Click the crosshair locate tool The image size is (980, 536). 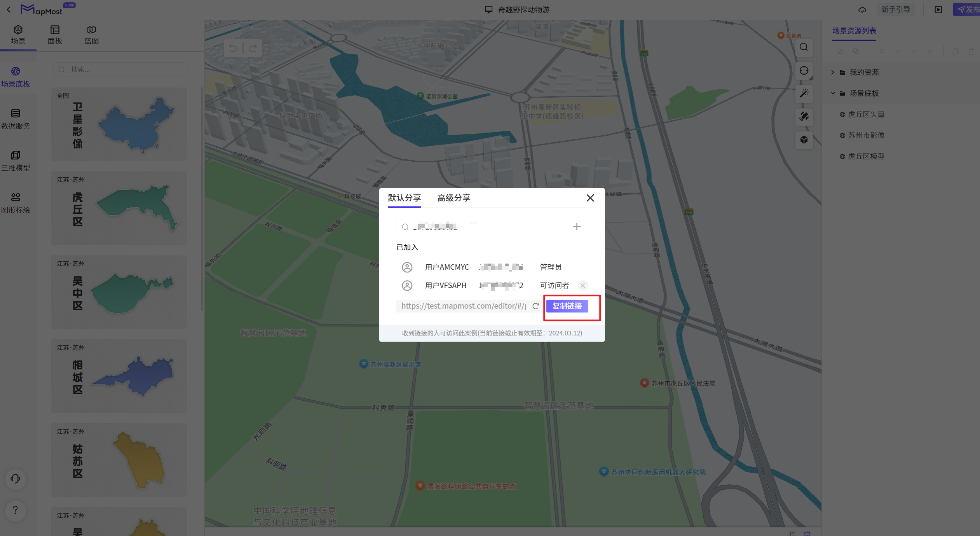pyautogui.click(x=804, y=70)
